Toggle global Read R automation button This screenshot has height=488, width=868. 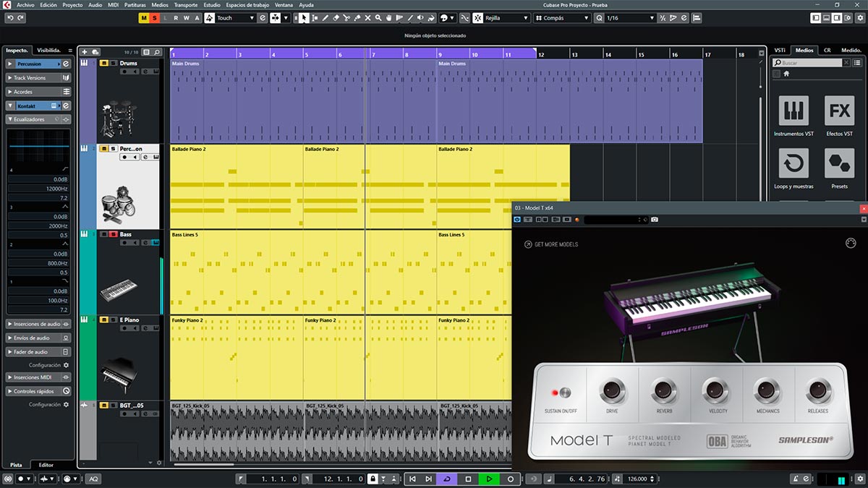[x=176, y=17]
